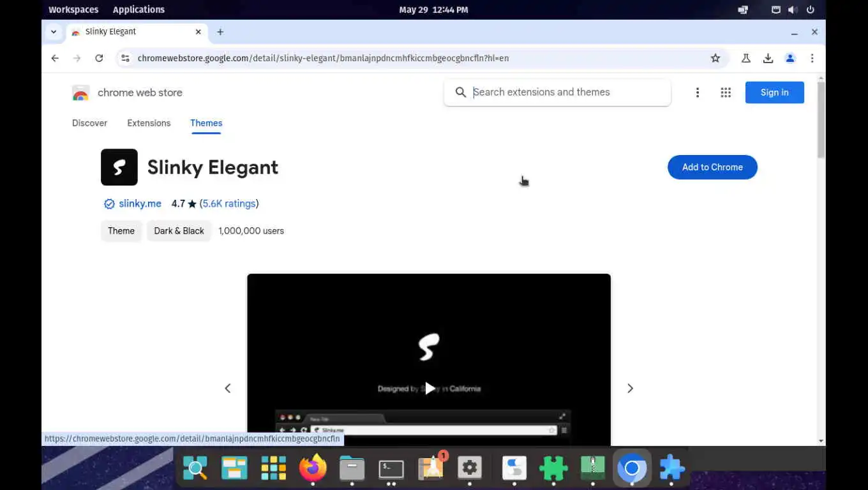868x490 pixels.
Task: Open the system volume icon in the top bar
Action: (793, 10)
